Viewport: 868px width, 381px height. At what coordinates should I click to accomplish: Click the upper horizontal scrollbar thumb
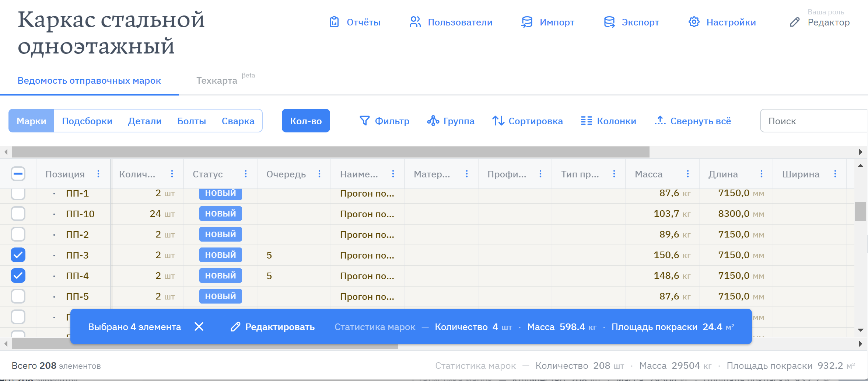(x=331, y=152)
